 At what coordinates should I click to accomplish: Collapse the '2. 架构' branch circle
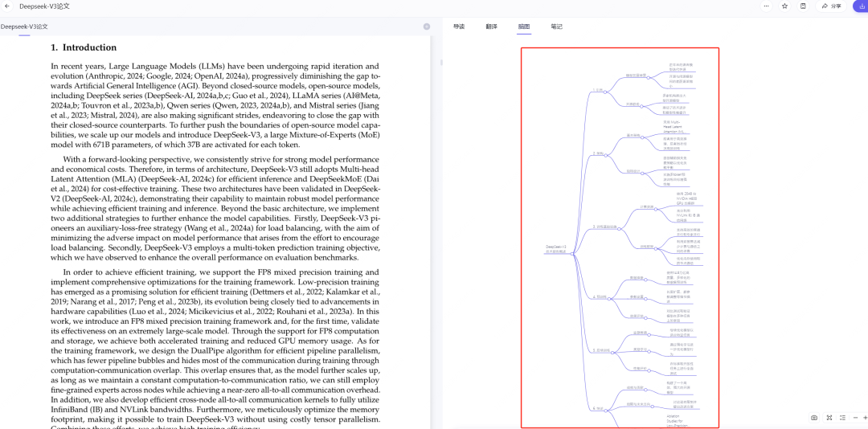click(607, 154)
